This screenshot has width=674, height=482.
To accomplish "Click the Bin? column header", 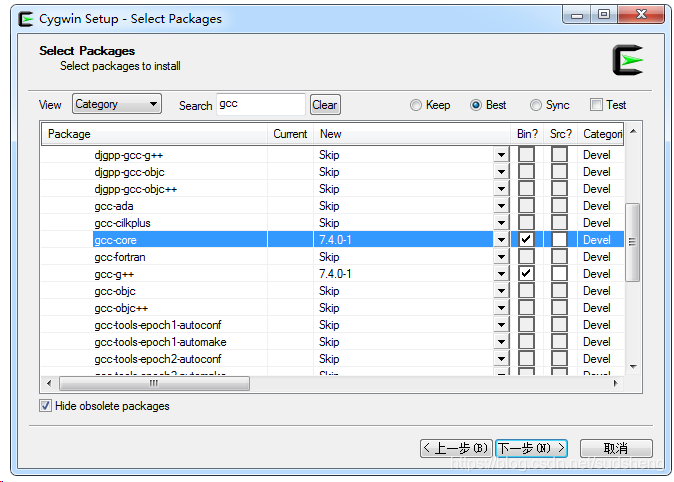I will 527,134.
